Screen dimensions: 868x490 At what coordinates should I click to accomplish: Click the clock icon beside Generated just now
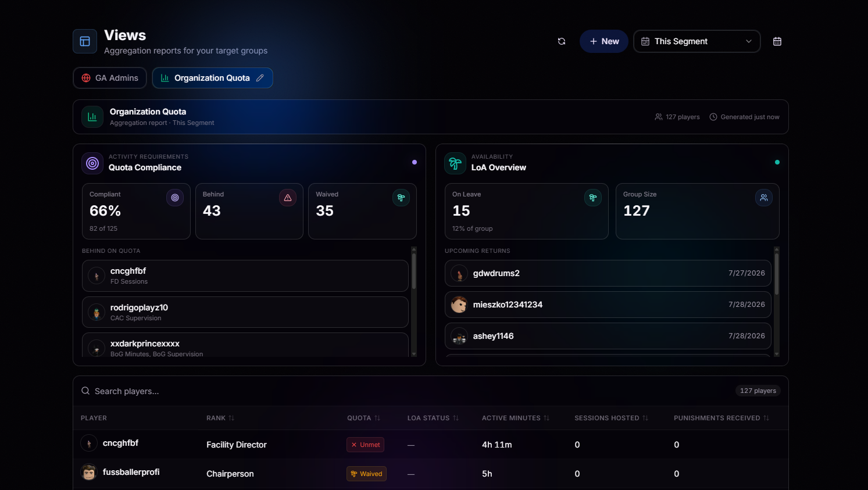click(713, 117)
